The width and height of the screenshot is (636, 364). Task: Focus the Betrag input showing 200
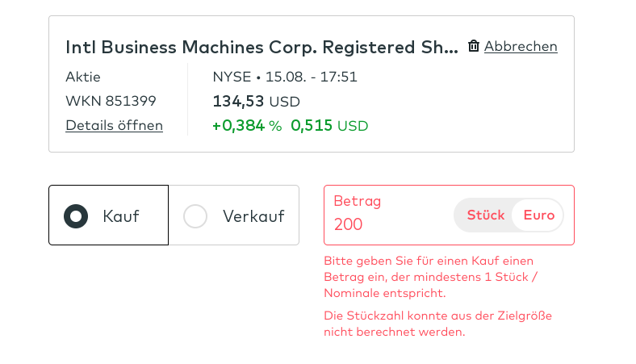coord(387,224)
